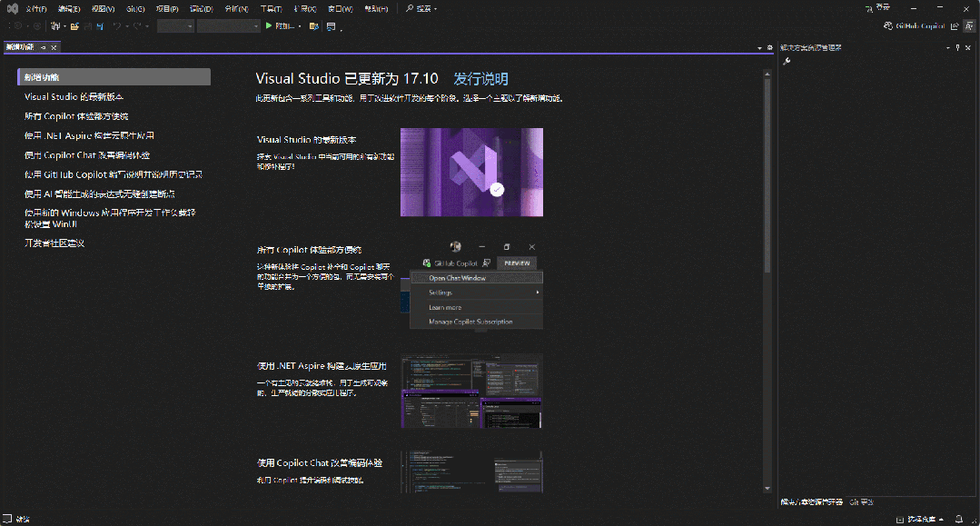This screenshot has height=526, width=980.
Task: Click the undo arrow icon
Action: click(x=117, y=26)
